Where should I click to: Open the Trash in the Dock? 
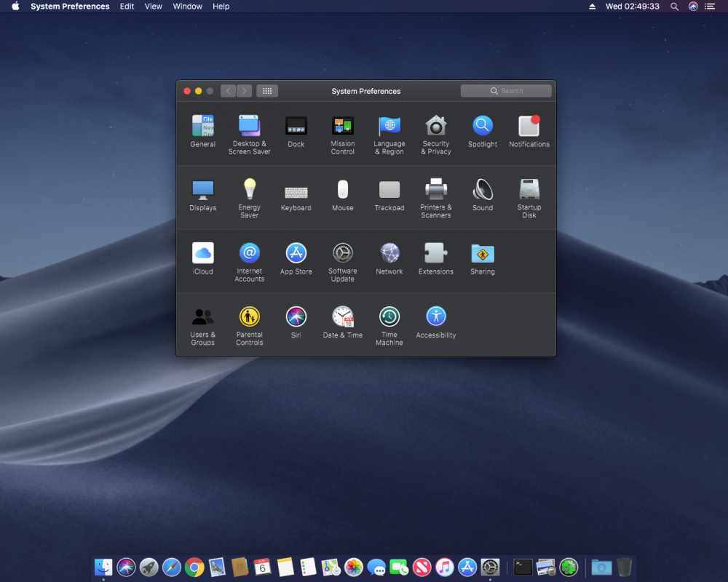coord(625,567)
